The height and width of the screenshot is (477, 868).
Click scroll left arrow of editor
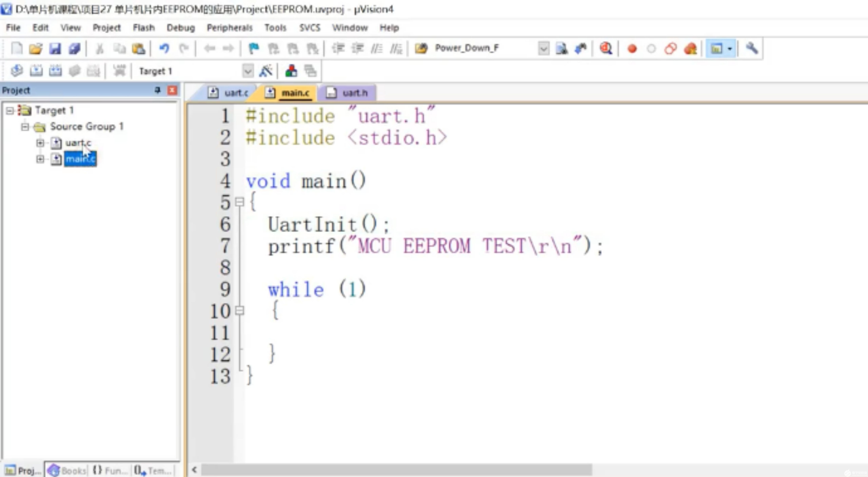point(194,470)
